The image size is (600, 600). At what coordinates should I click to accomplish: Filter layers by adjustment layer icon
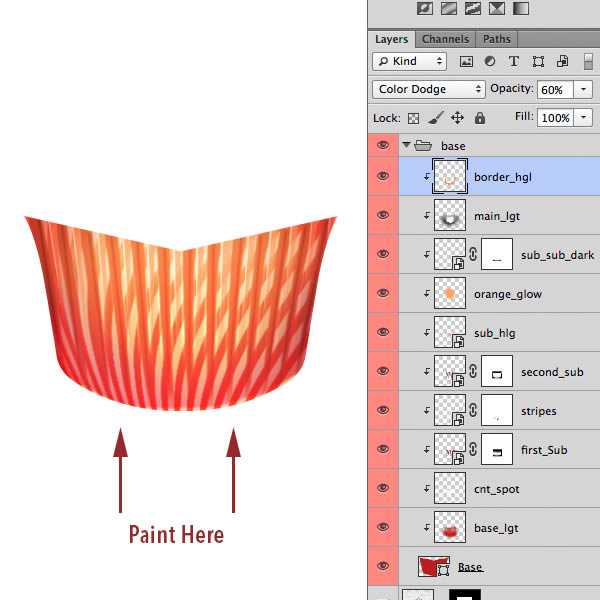490,62
